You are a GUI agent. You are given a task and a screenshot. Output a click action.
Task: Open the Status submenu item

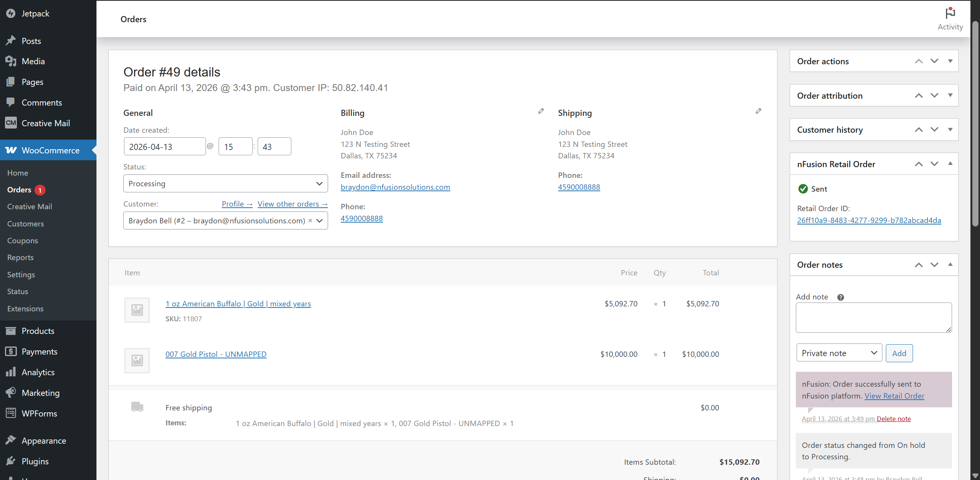18,291
